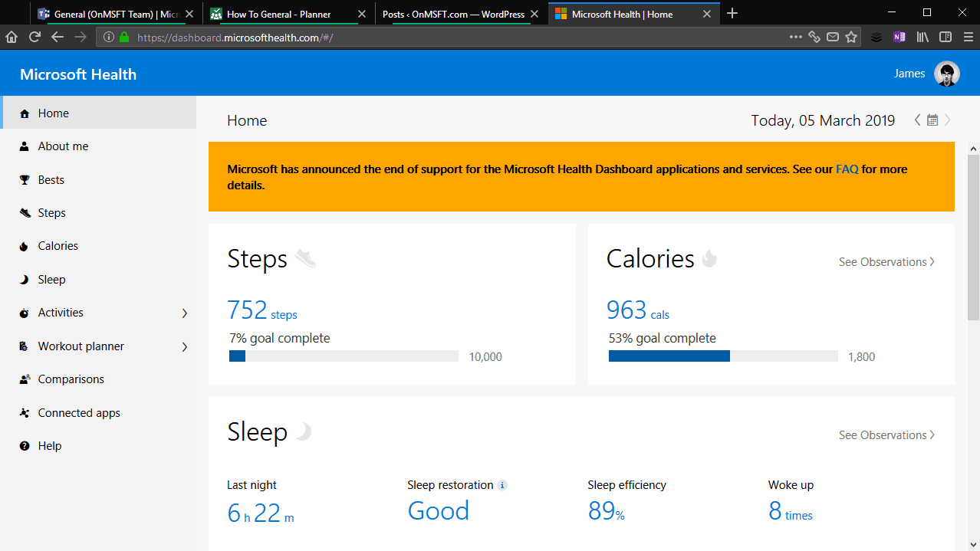Click the Home icon in sidebar
Screen dimensions: 980x551
[x=25, y=113]
